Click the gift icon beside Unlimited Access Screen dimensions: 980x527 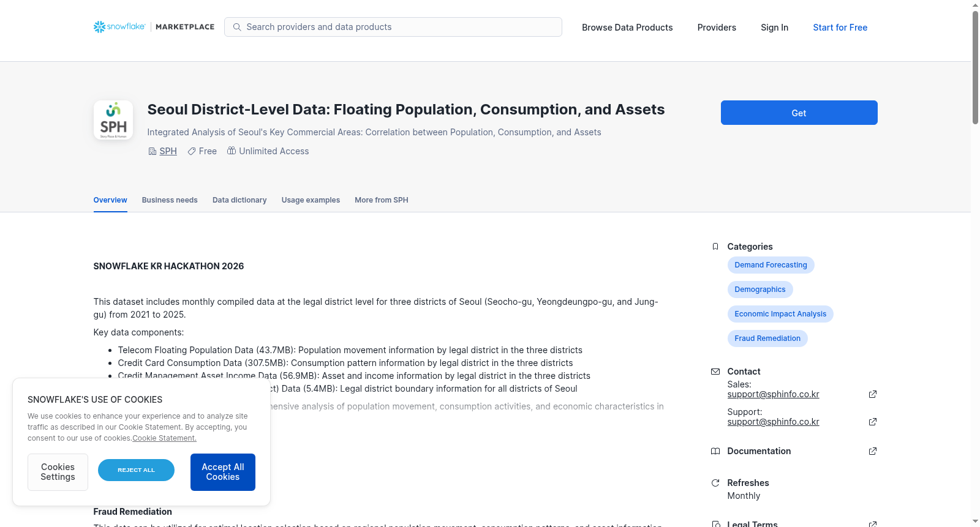click(x=232, y=151)
